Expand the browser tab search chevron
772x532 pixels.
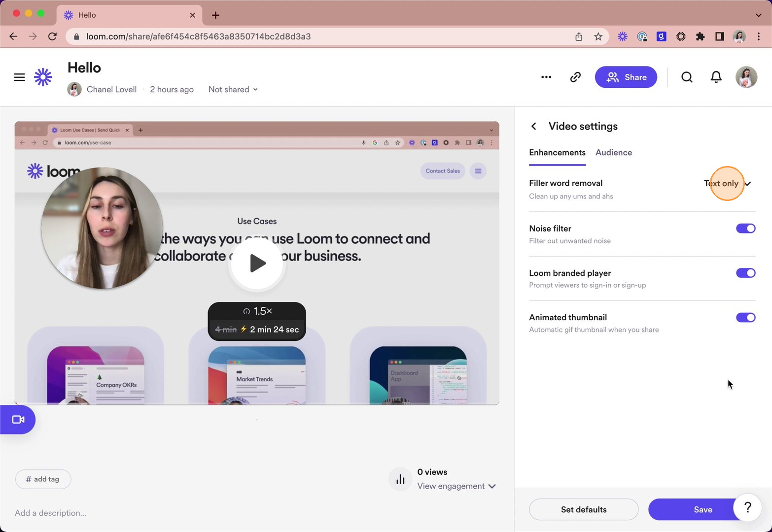[x=758, y=15]
